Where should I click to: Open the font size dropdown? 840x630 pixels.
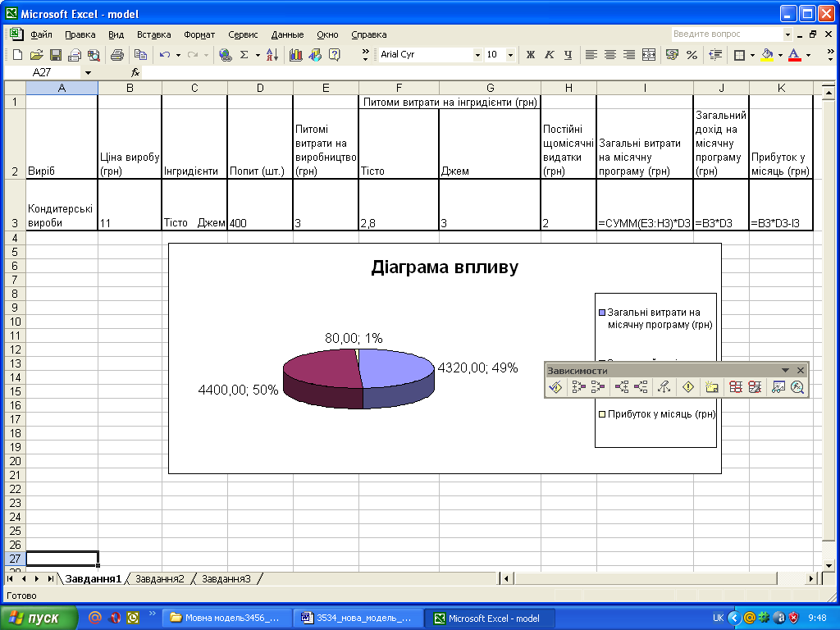tap(510, 55)
